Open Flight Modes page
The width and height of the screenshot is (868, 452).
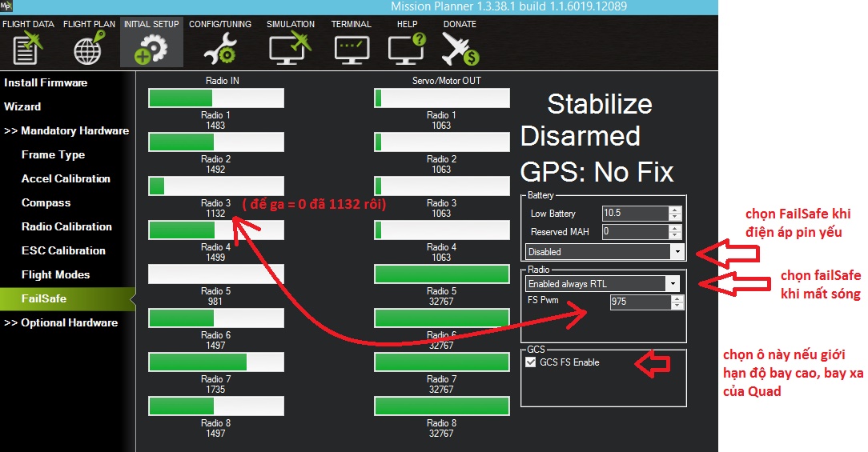tap(55, 274)
